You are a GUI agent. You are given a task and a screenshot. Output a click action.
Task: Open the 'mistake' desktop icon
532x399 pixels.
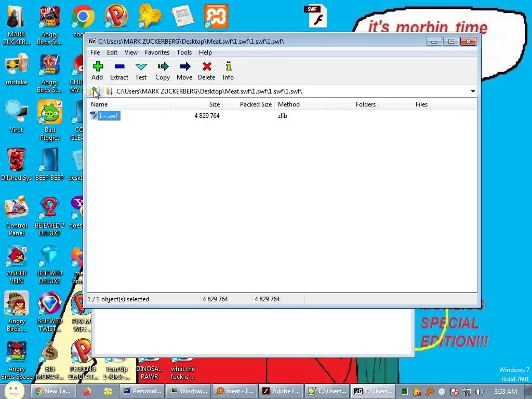[16, 69]
